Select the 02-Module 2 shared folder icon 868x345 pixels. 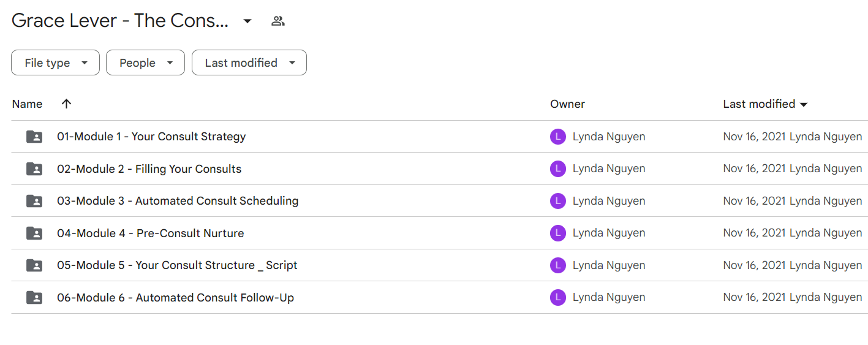(x=35, y=169)
